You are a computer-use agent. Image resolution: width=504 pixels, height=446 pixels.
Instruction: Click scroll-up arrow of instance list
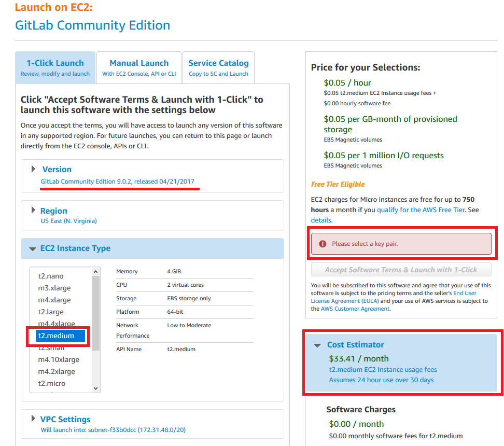point(95,272)
